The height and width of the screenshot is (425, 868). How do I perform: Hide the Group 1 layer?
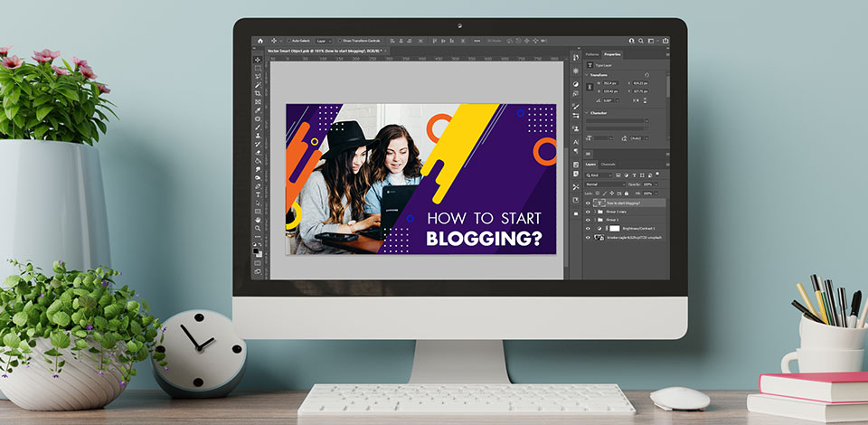point(588,220)
